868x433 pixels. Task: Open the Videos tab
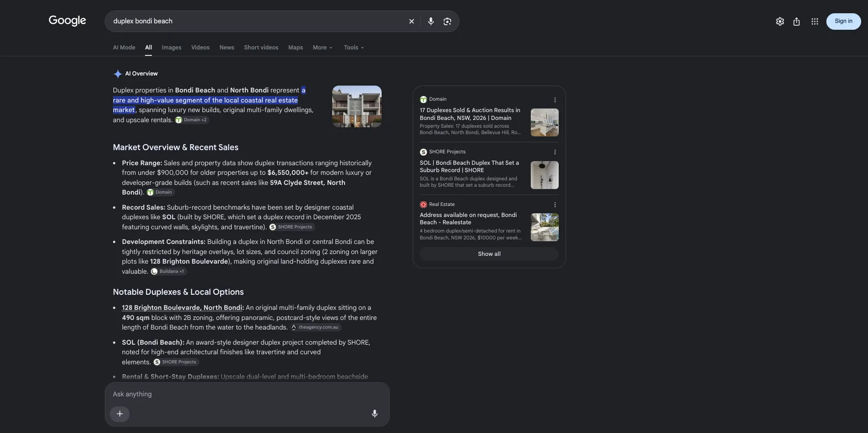(200, 48)
